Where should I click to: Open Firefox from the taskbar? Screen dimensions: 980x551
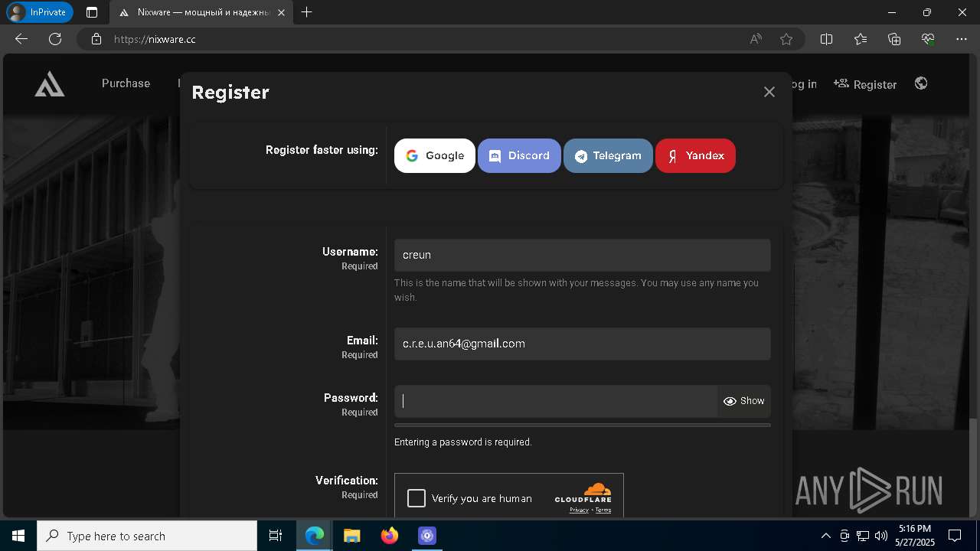tap(390, 536)
